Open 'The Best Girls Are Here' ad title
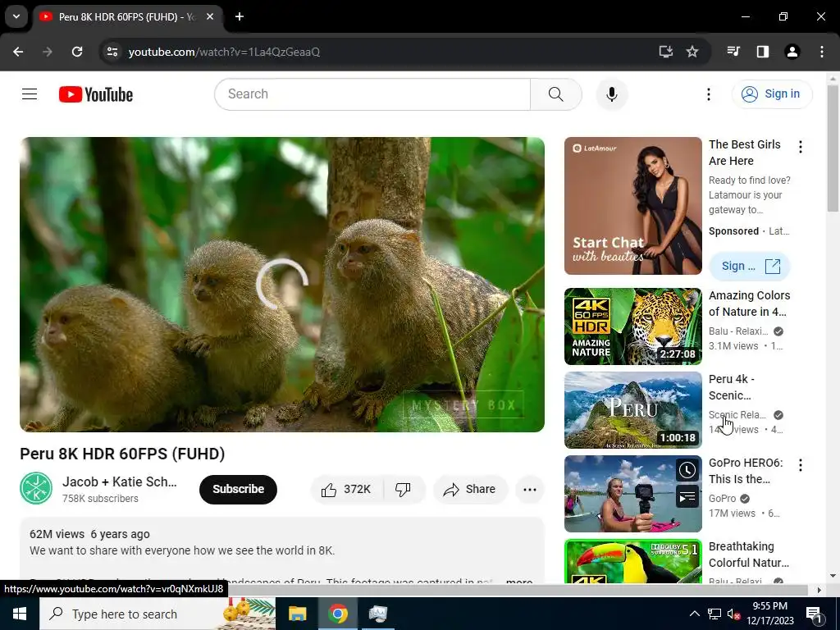 pyautogui.click(x=745, y=153)
